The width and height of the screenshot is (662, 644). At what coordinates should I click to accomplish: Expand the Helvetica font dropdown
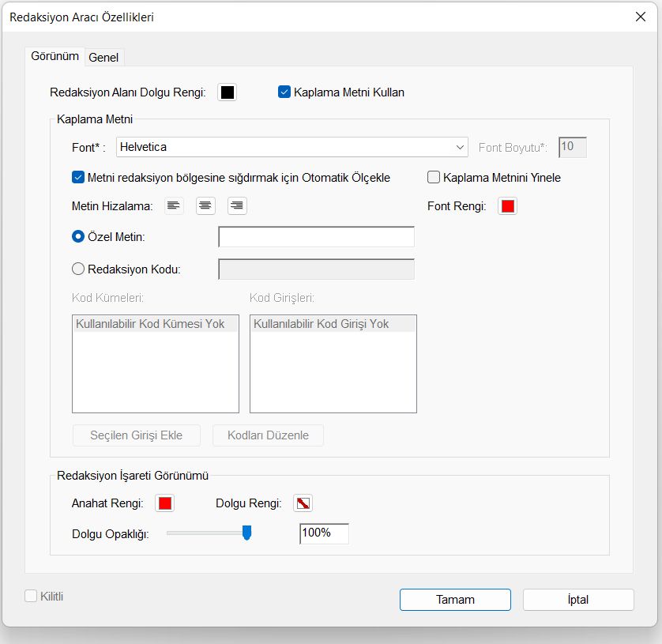[x=461, y=147]
